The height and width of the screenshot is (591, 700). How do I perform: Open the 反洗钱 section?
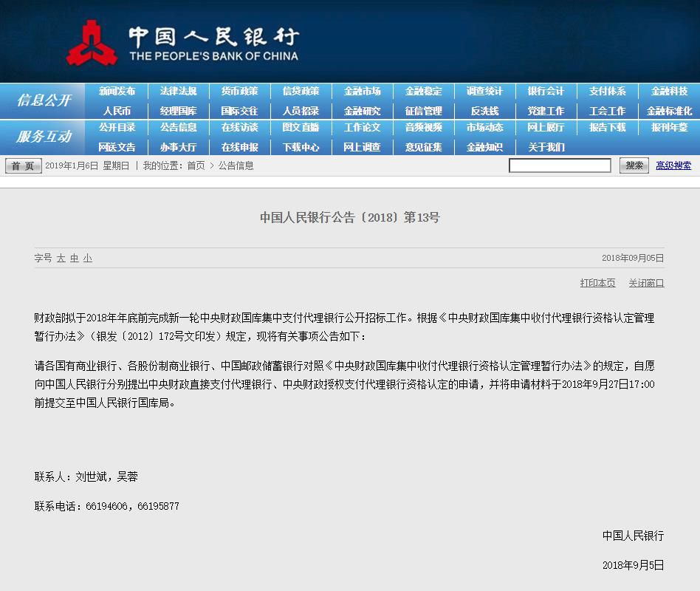[484, 111]
